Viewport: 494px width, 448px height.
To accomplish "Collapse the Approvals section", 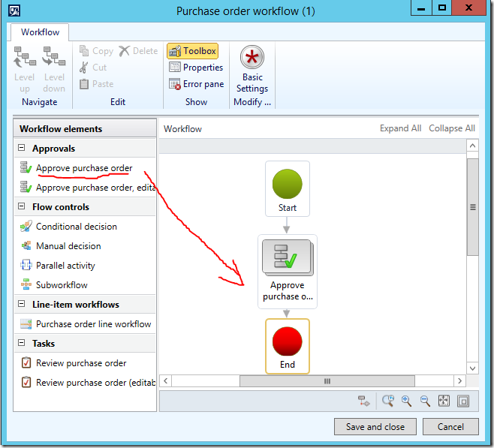I will click(22, 148).
